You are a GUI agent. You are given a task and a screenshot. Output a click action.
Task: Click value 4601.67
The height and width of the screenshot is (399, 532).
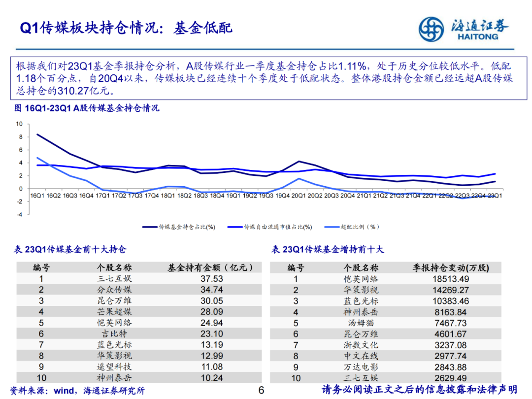coord(451,334)
